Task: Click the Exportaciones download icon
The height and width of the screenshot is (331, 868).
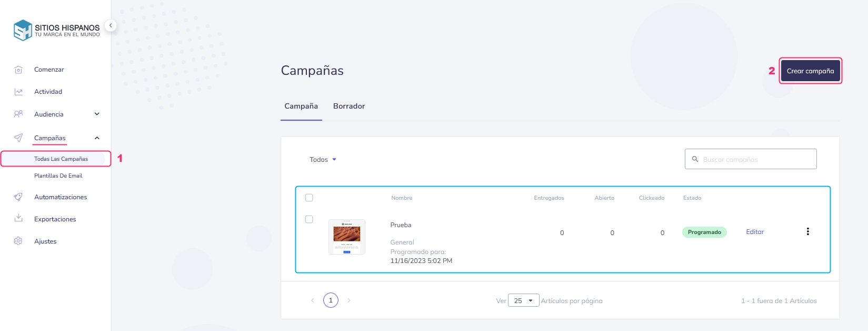Action: click(18, 218)
